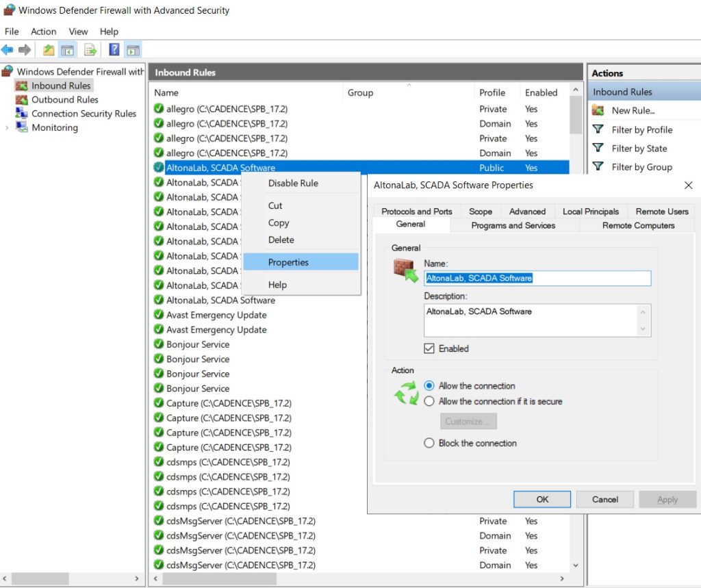The width and height of the screenshot is (701, 588).
Task: Click the Forward arrow in the toolbar
Action: pos(25,50)
